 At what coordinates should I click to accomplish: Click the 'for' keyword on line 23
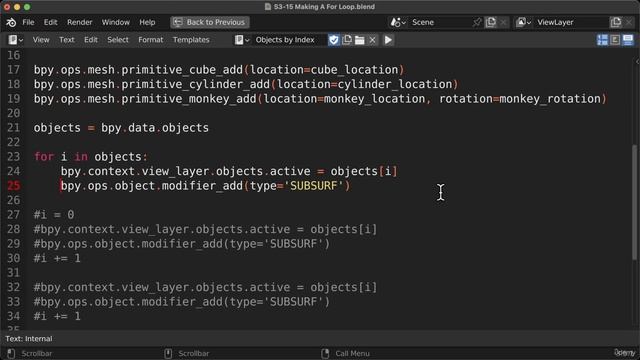coord(44,157)
